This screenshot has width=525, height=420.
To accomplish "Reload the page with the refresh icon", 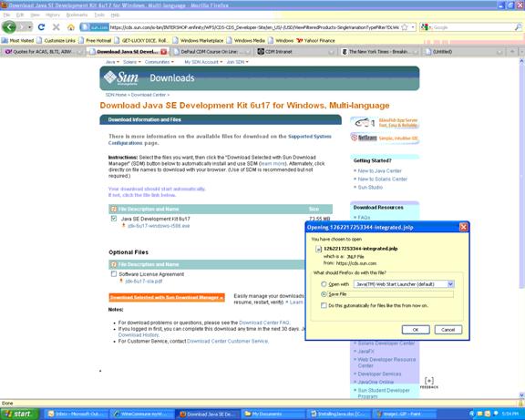I will point(41,27).
